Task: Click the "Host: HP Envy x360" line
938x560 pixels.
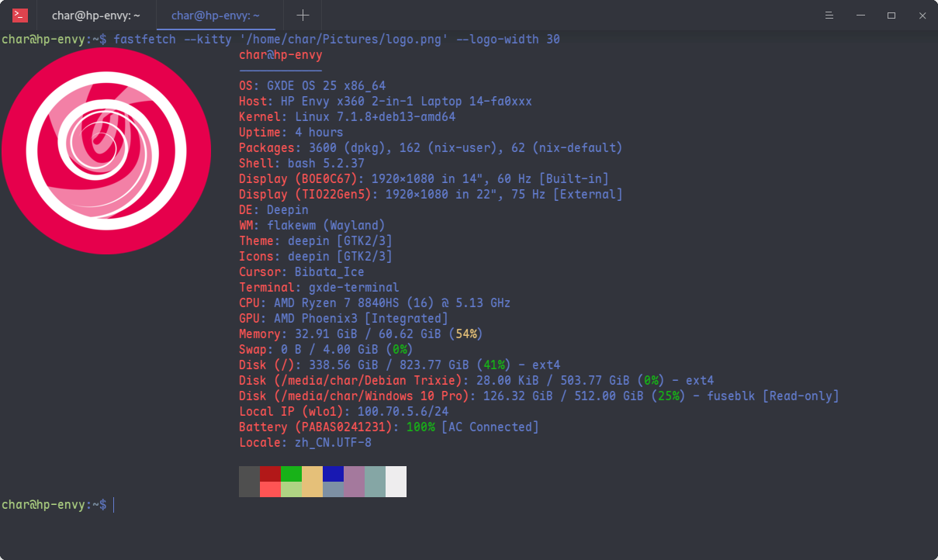Action: (x=386, y=102)
